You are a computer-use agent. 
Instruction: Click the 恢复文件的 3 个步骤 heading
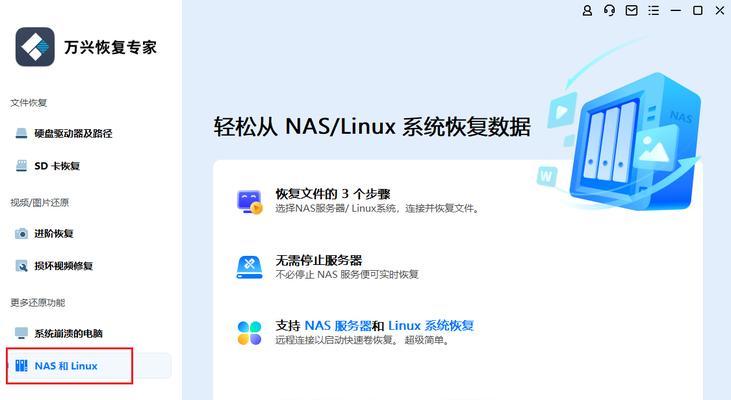click(x=333, y=193)
